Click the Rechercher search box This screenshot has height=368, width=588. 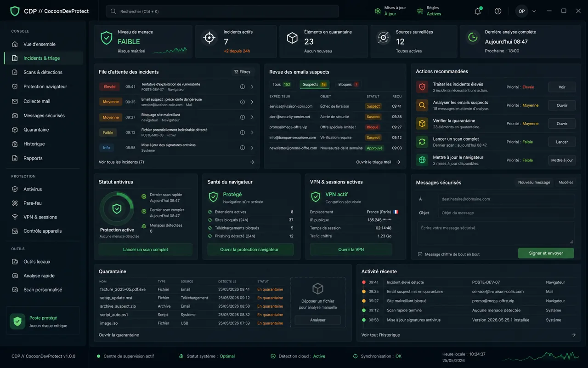(222, 11)
